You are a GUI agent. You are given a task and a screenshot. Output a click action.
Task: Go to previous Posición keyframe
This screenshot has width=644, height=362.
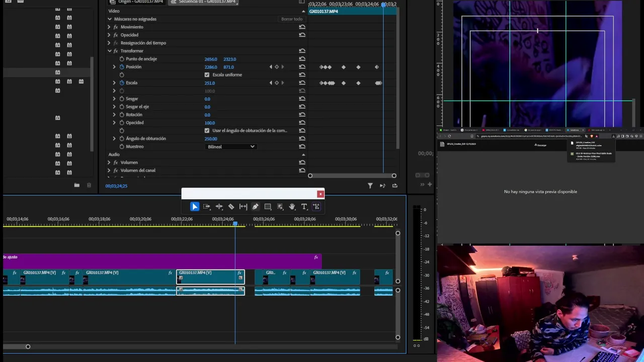[271, 67]
